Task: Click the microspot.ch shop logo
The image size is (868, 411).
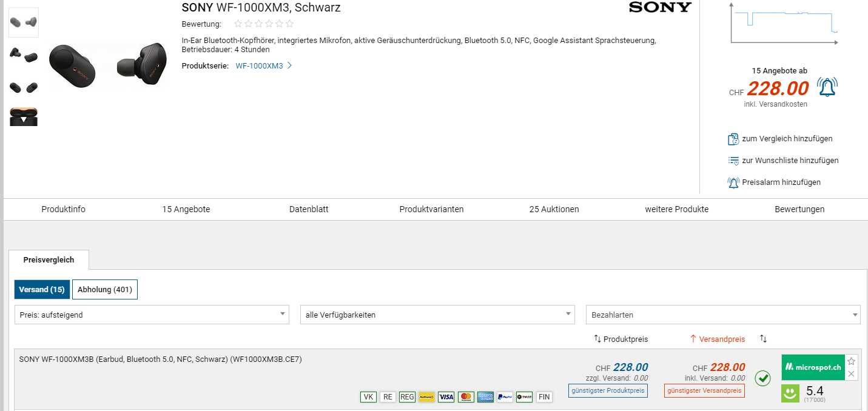Action: pos(813,367)
